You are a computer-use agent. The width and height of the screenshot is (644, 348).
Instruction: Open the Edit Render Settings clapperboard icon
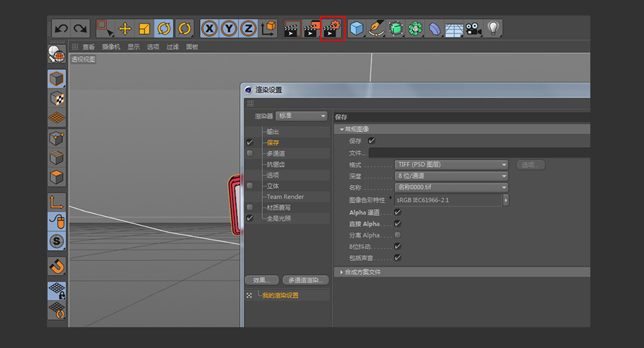pyautogui.click(x=333, y=28)
